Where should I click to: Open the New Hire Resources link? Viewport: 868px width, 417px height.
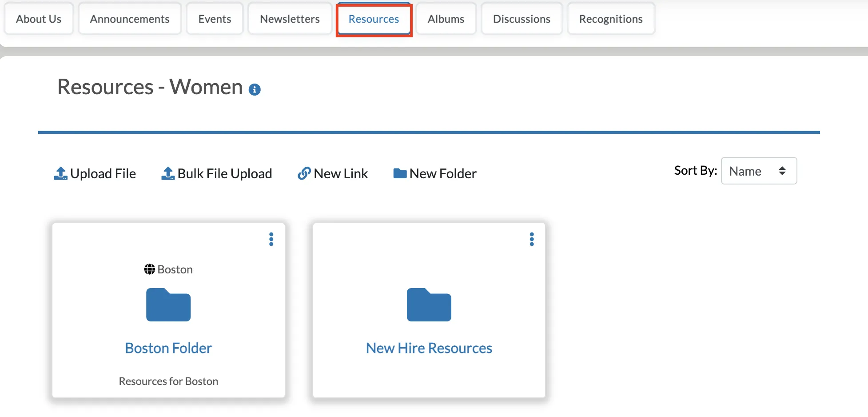[x=429, y=348]
